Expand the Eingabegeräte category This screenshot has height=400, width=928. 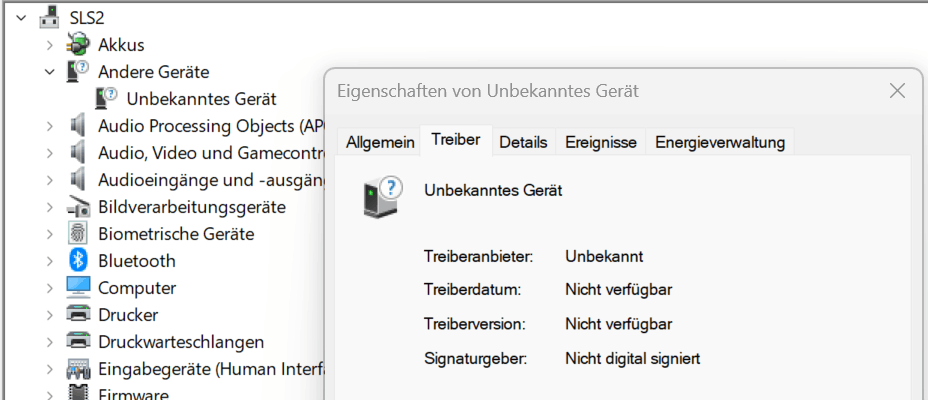pyautogui.click(x=50, y=369)
